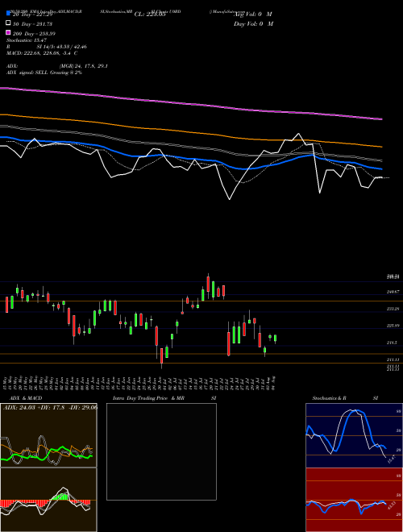The width and height of the screenshot is (403, 532).
Task: Click the tallest red candlestick at the peak
Action: [208, 284]
